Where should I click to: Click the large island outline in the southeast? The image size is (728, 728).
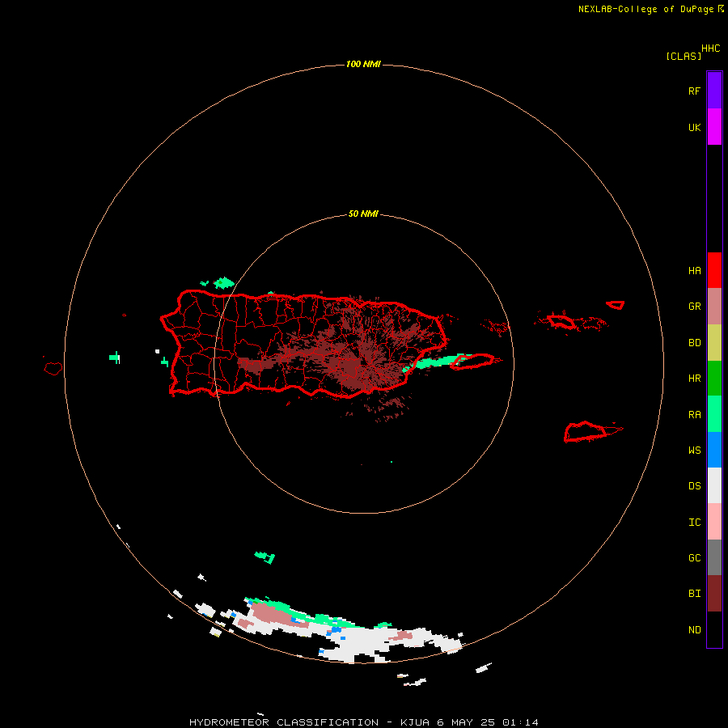(x=586, y=431)
